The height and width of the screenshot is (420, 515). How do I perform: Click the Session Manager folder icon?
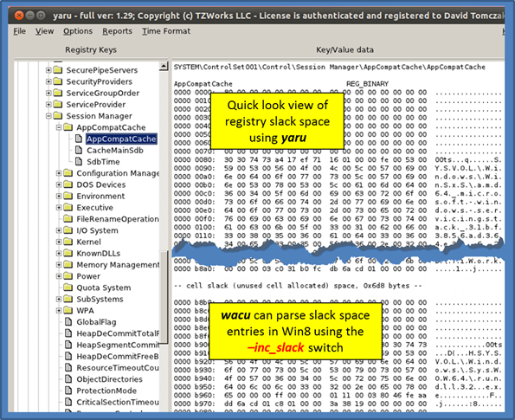pos(58,116)
